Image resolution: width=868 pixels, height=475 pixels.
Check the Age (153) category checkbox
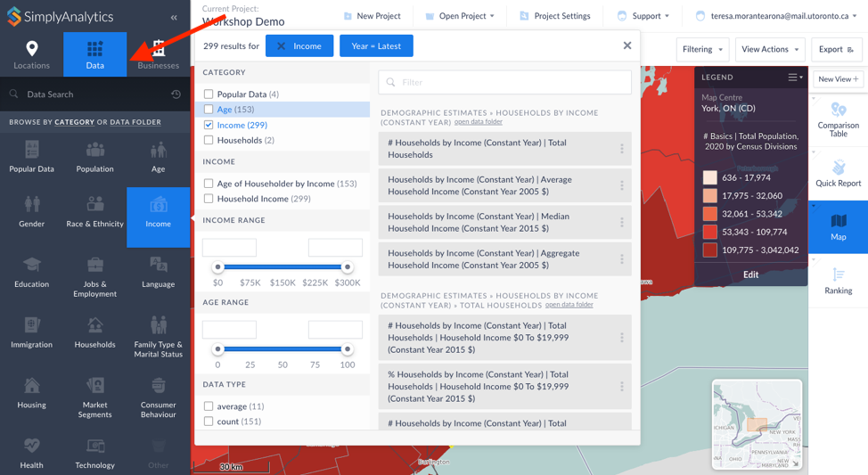pyautogui.click(x=209, y=109)
